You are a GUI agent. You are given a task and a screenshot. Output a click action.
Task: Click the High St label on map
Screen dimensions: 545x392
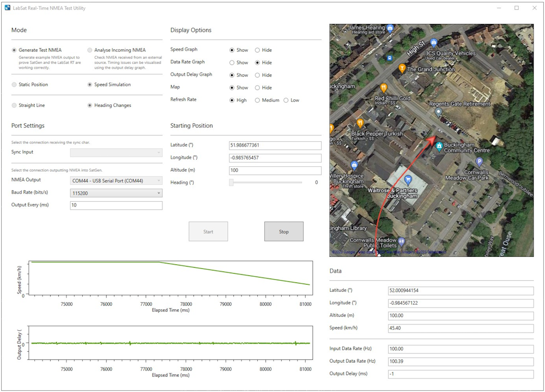click(x=416, y=49)
